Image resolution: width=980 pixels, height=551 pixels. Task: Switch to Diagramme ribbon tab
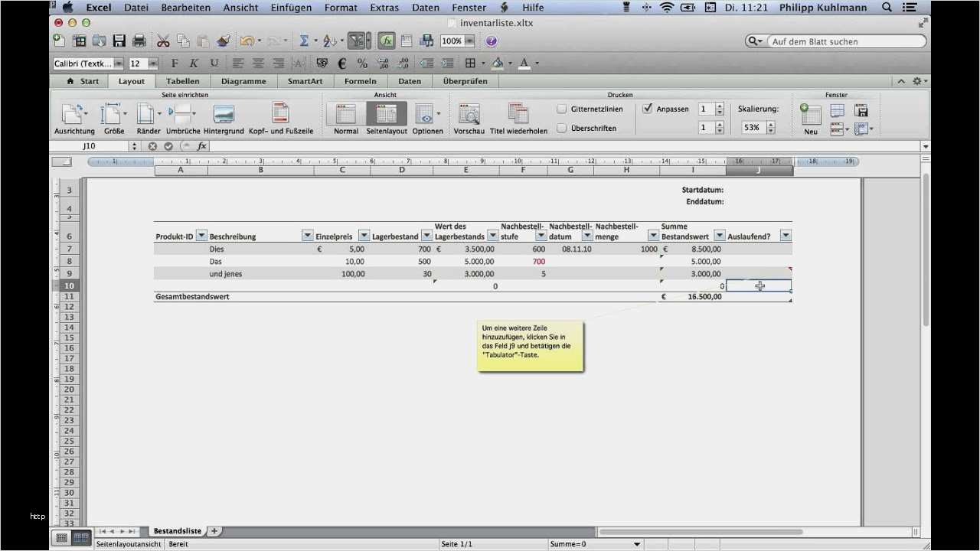pyautogui.click(x=243, y=81)
